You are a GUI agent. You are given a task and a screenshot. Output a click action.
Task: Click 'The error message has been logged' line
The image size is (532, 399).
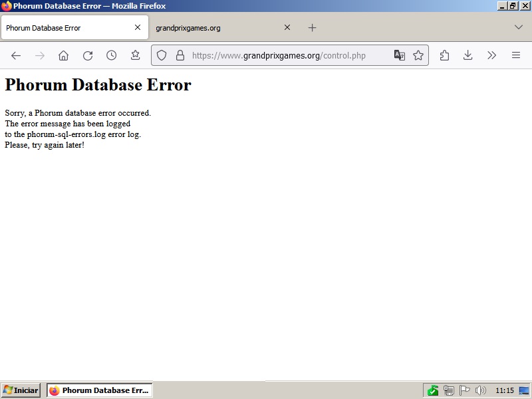coord(68,124)
